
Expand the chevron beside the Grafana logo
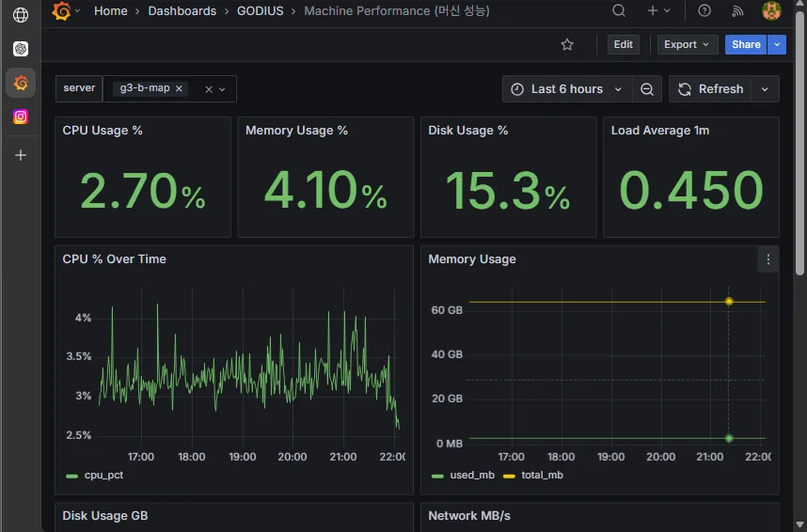pyautogui.click(x=78, y=10)
